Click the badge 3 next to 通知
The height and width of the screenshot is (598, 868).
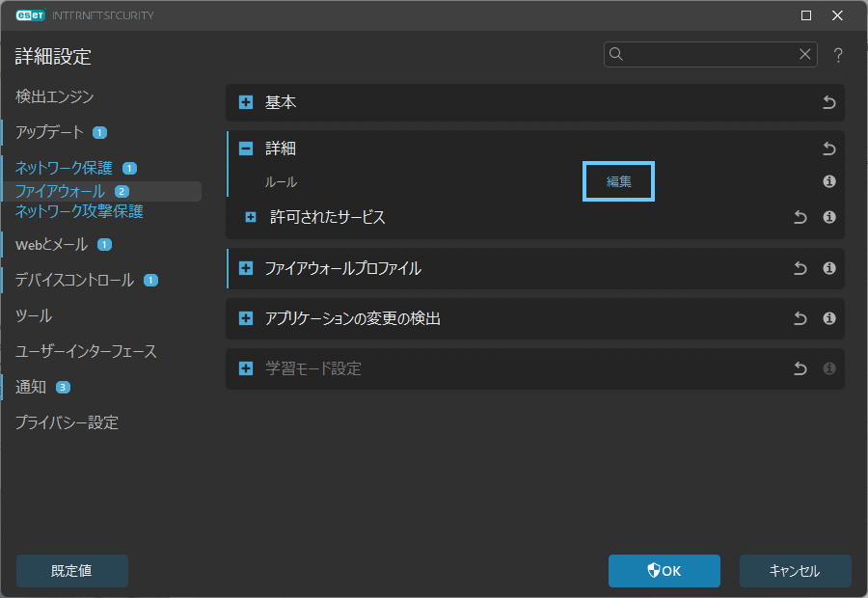coord(63,388)
